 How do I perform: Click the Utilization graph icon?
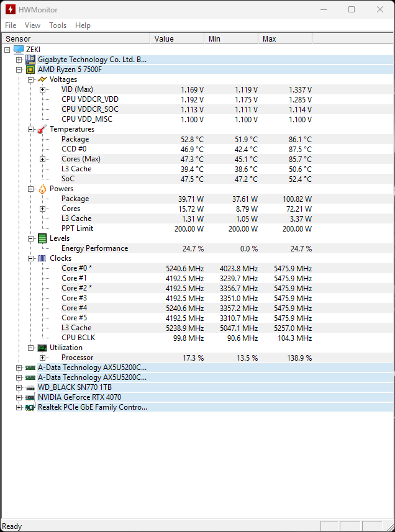click(x=42, y=348)
